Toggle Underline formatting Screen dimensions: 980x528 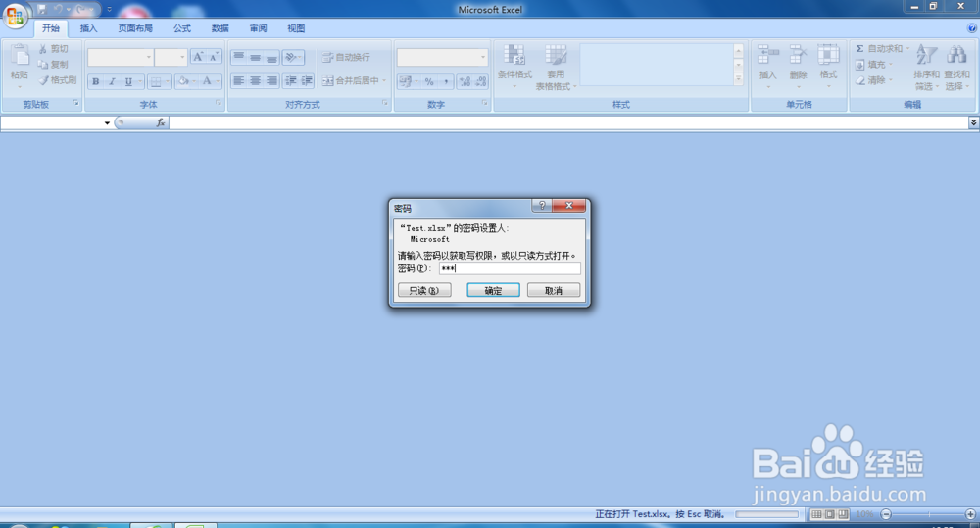[128, 81]
